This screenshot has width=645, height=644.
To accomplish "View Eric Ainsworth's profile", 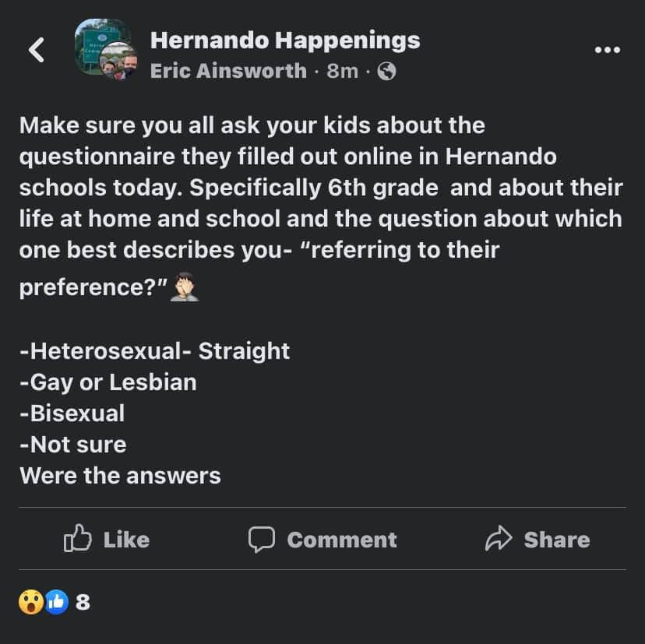I will point(228,71).
